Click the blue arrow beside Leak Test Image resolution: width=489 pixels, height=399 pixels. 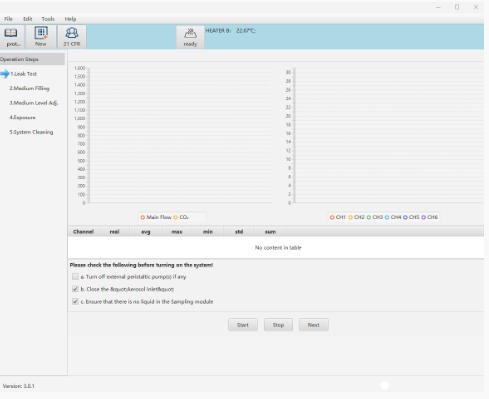point(5,74)
